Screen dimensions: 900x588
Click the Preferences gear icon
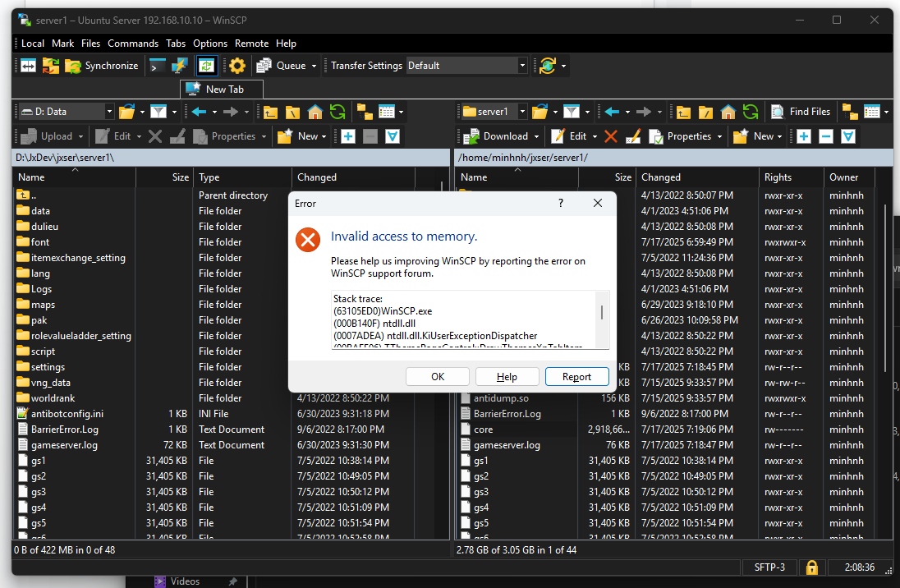pyautogui.click(x=237, y=66)
